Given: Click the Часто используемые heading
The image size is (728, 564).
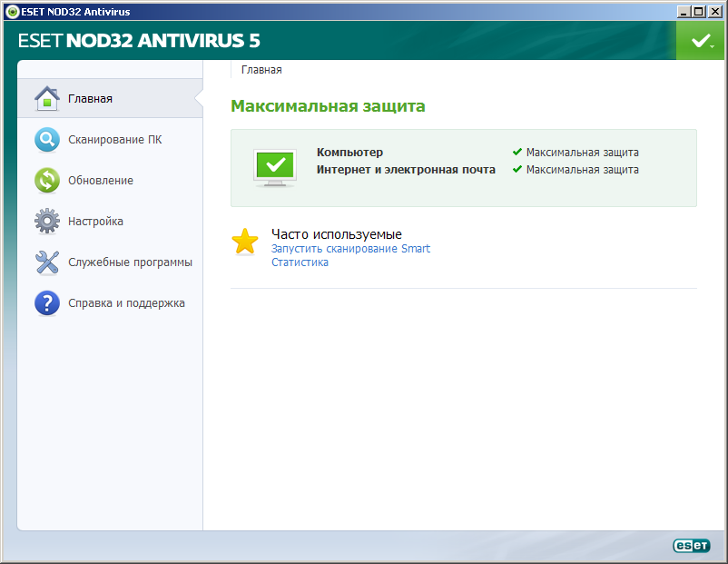Looking at the screenshot, I should [337, 234].
